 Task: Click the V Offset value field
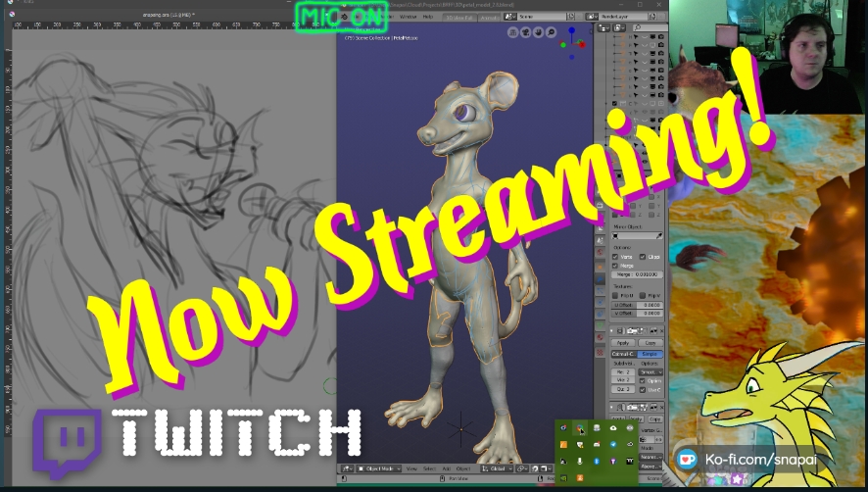(637, 313)
